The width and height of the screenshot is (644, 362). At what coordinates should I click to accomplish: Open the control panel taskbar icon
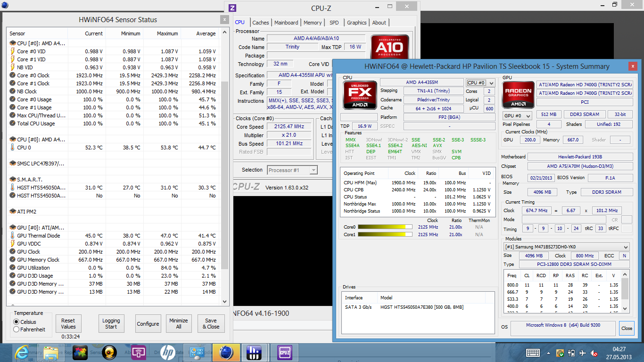coord(196,352)
